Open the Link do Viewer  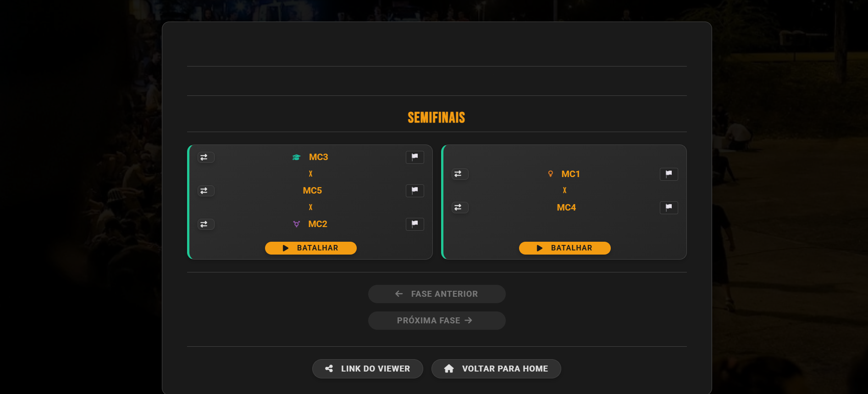(x=367, y=369)
